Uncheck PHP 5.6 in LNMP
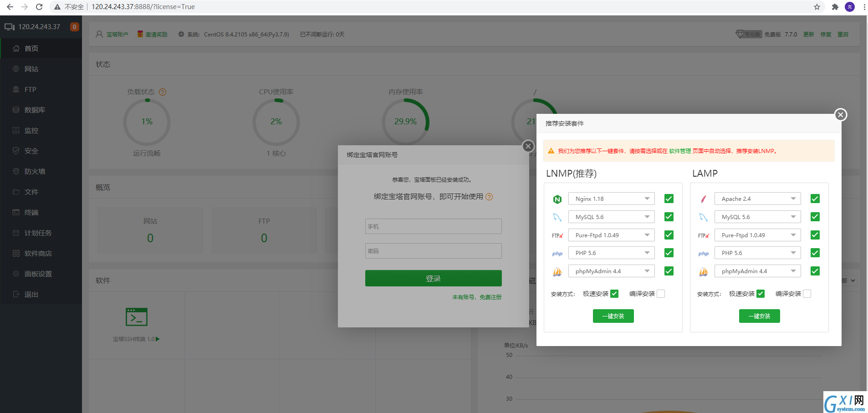 [669, 253]
